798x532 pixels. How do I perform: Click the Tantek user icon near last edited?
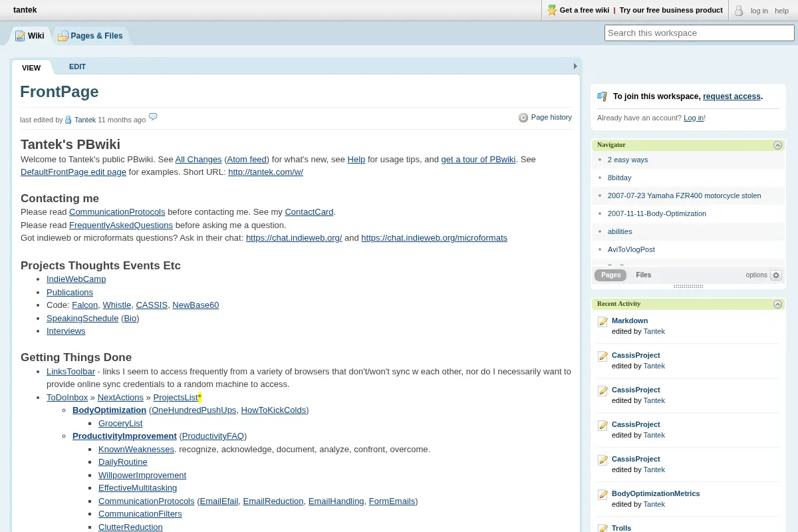click(x=68, y=120)
